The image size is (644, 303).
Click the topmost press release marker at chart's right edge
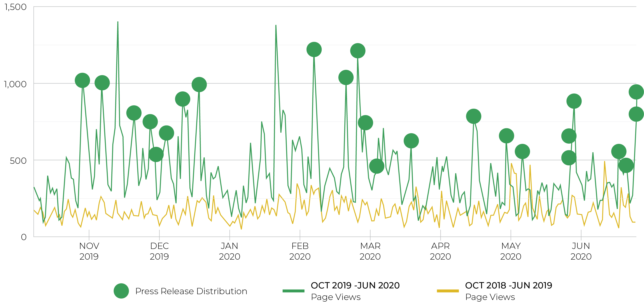coord(636,92)
